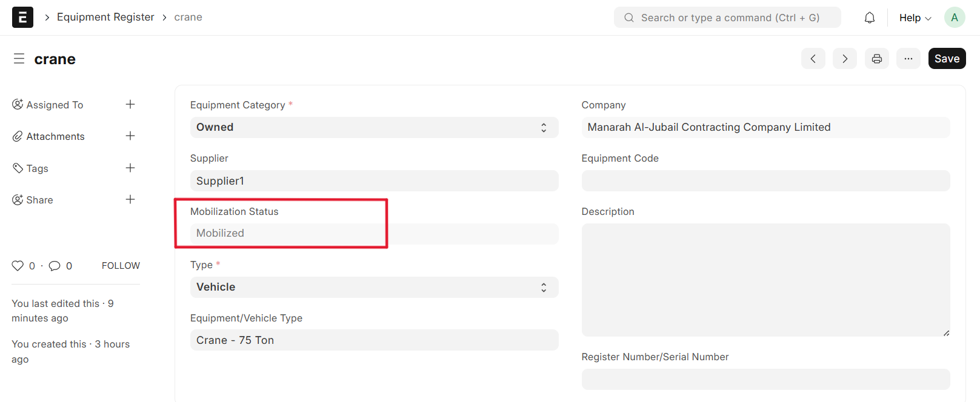
Task: Go to next record arrow
Action: click(844, 59)
